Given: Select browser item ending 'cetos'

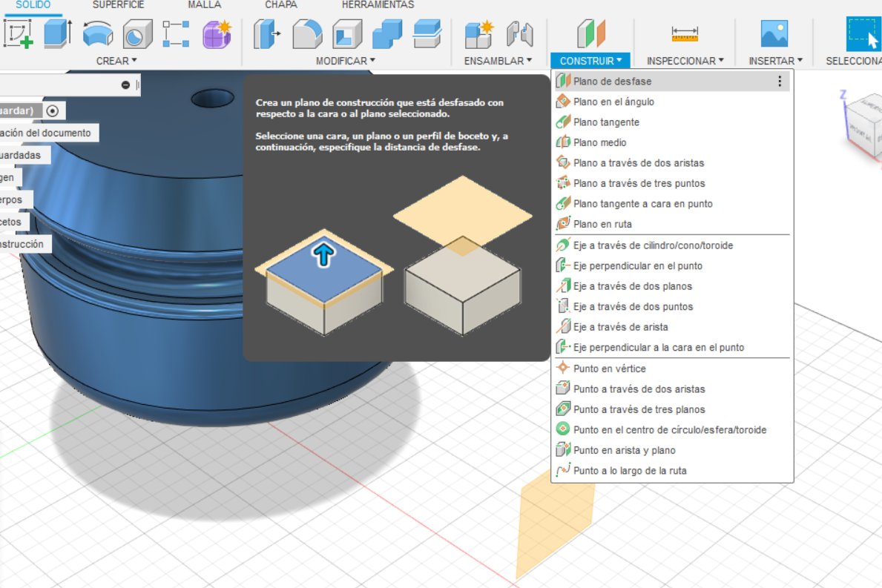Looking at the screenshot, I should [x=15, y=222].
